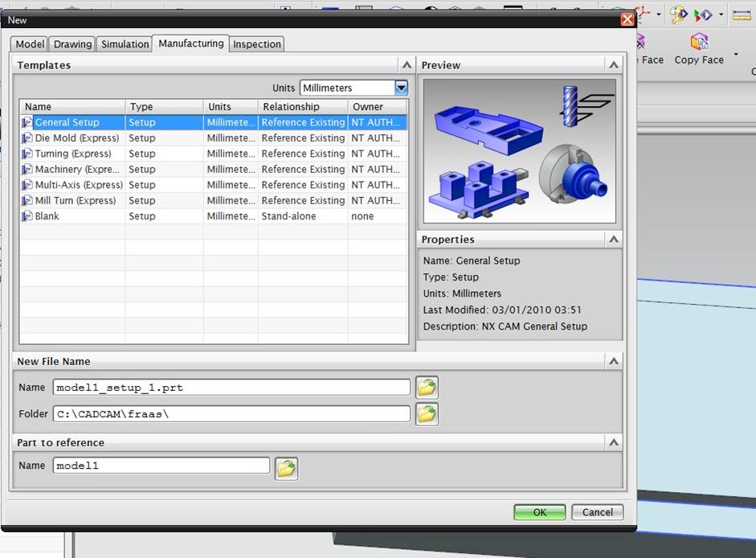Select the Machinery (Expre... template row
The width and height of the screenshot is (756, 558).
[214, 170]
